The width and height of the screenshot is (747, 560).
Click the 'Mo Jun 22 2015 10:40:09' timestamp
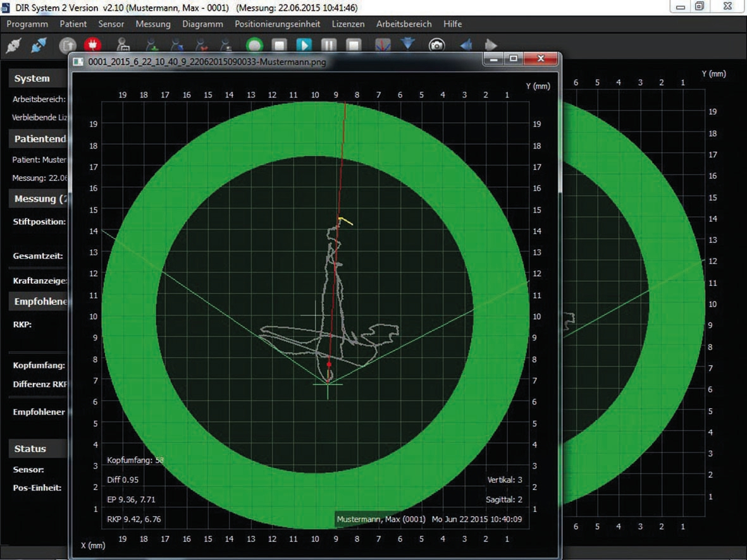(477, 519)
